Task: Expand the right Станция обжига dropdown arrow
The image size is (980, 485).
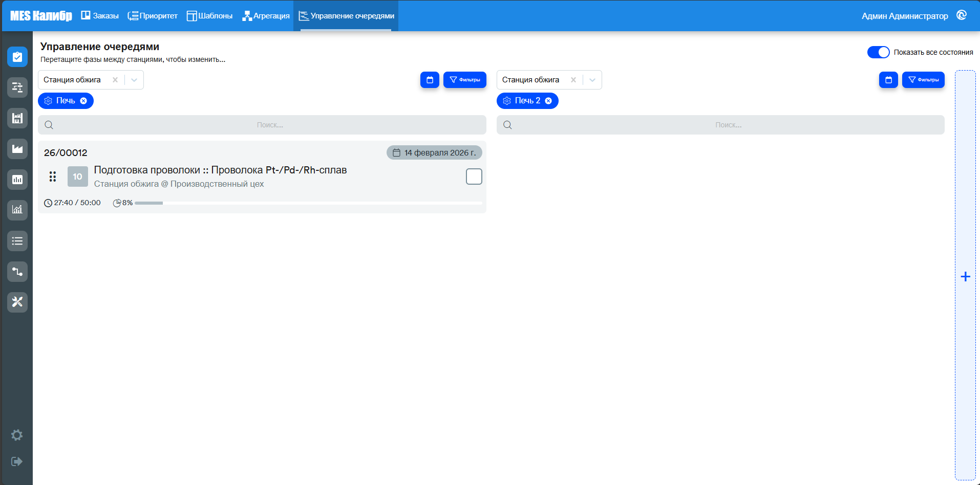Action: click(x=592, y=80)
